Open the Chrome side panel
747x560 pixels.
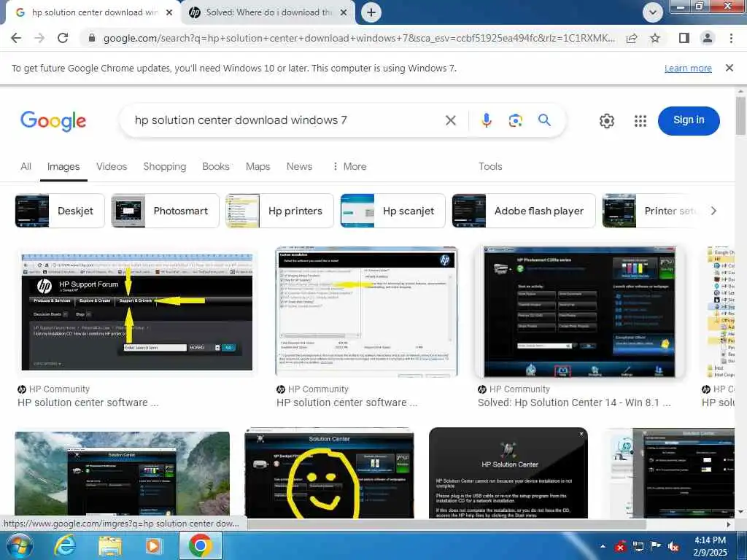[684, 38]
